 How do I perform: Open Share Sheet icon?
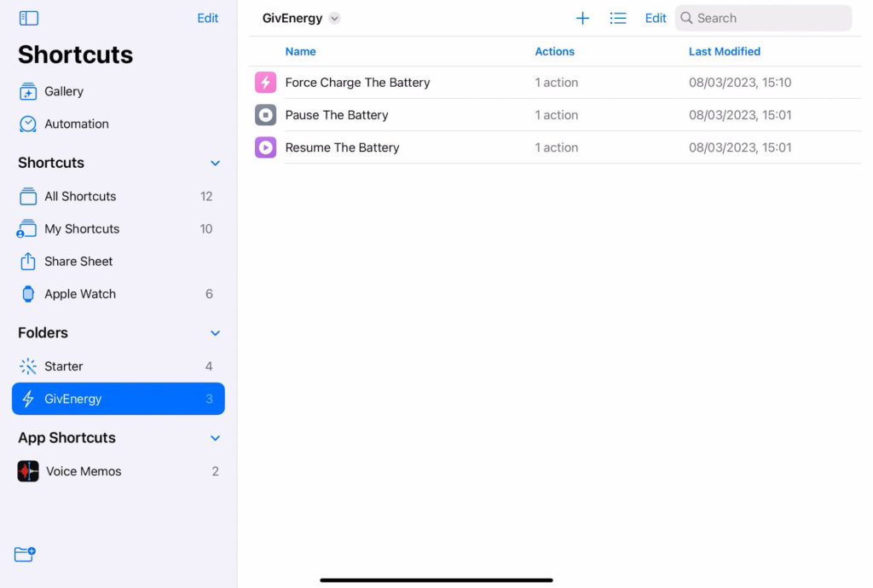(28, 261)
